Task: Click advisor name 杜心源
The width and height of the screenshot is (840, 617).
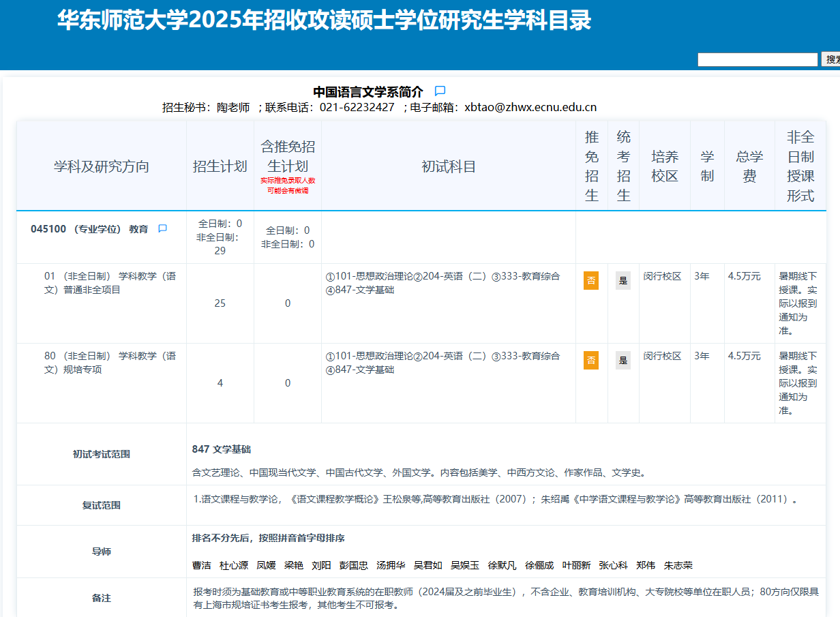Action: click(x=234, y=565)
